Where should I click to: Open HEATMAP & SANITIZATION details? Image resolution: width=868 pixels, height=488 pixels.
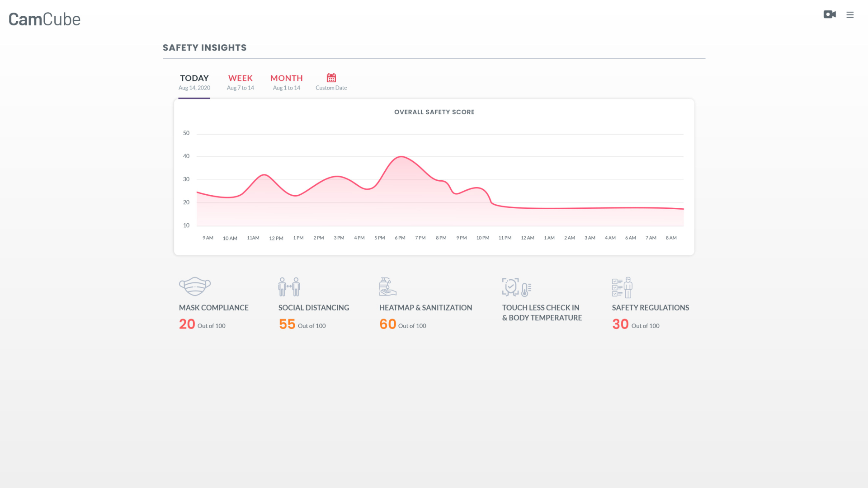click(x=425, y=308)
